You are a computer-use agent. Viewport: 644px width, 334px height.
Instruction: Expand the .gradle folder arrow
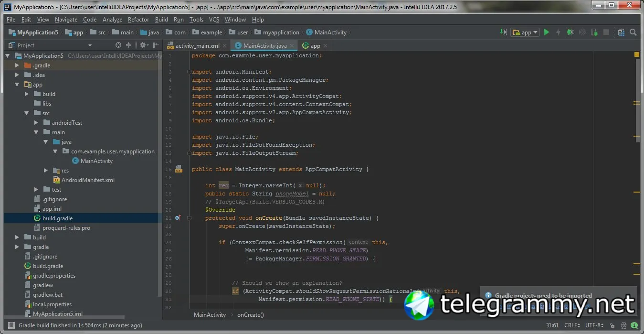[17, 65]
